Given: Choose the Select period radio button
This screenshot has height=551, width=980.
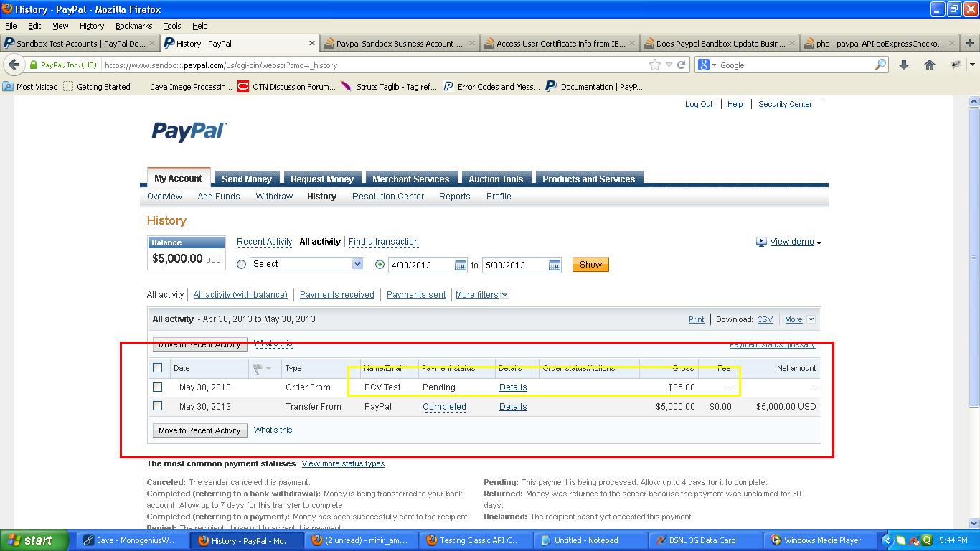Looking at the screenshot, I should (242, 265).
